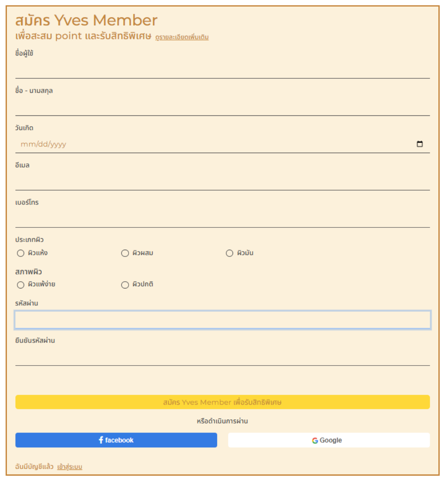This screenshot has width=448, height=481.
Task: Click the ประเภทผิว label
Action: (x=30, y=240)
